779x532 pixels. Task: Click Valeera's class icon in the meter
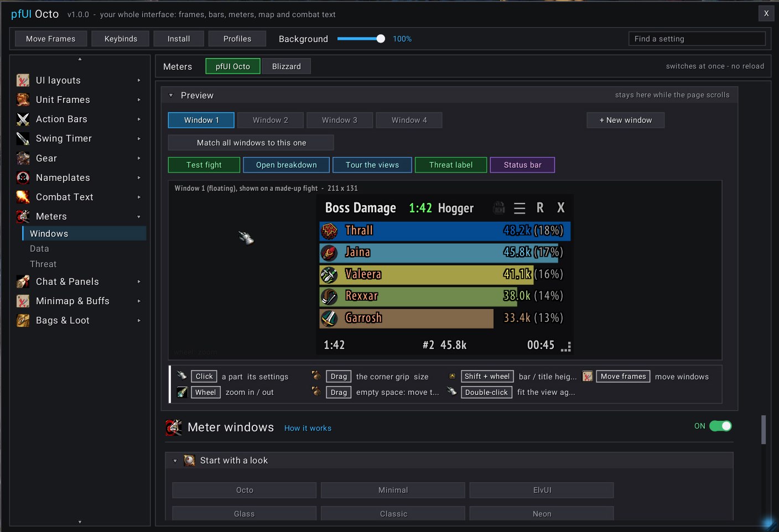coord(329,274)
